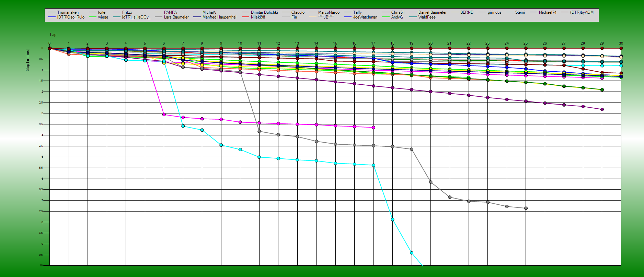
Task: Select MarcoMarco legend entry
Action: coord(324,12)
